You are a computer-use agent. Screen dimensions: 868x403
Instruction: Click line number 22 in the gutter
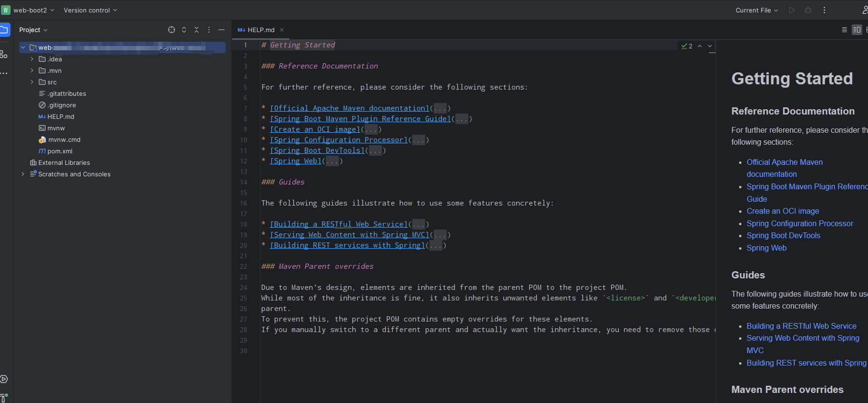click(x=243, y=266)
